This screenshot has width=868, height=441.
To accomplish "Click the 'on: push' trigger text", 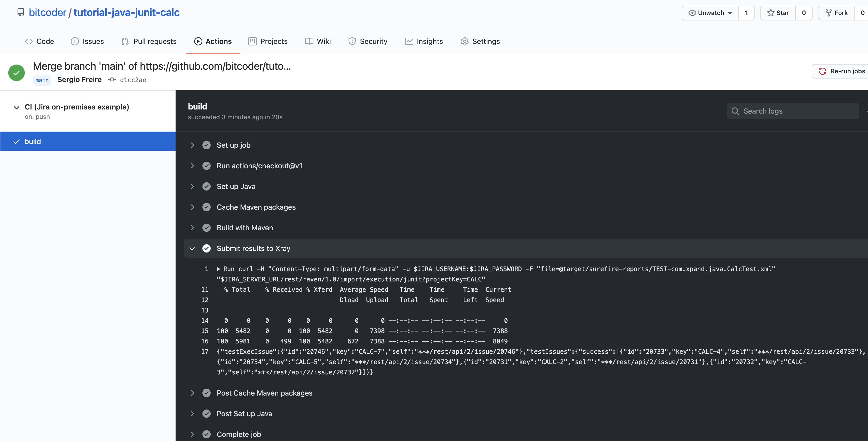I will (x=37, y=116).
